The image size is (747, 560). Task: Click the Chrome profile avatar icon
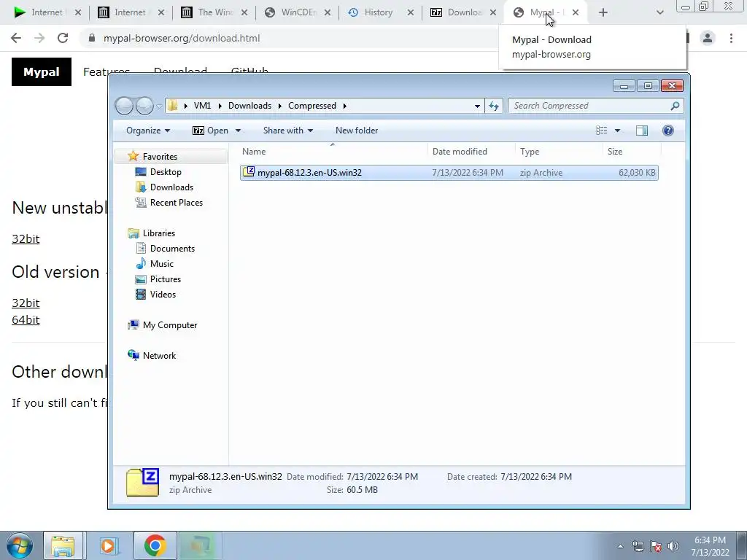(x=708, y=38)
